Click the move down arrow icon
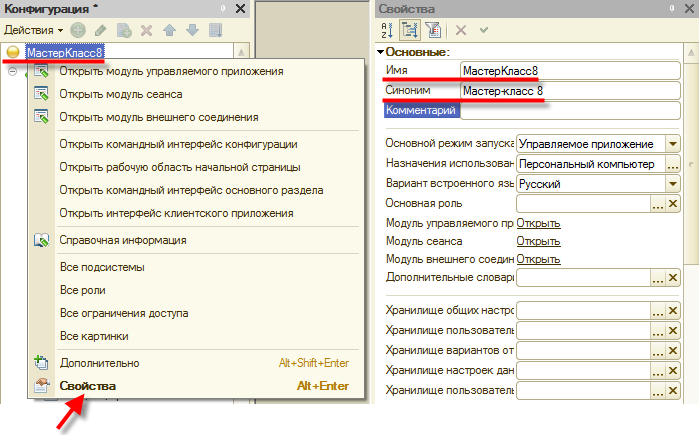 [190, 31]
